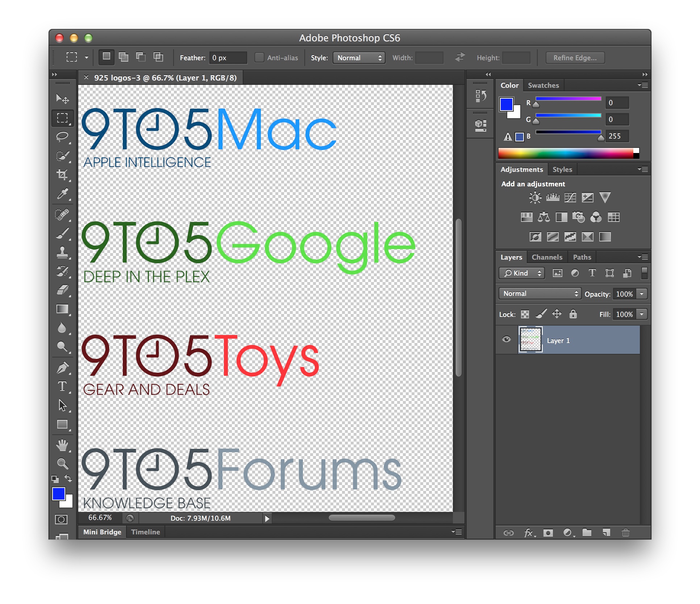Toggle Intersect with selection mode
Screen dimensions: 700x604
[x=158, y=57]
